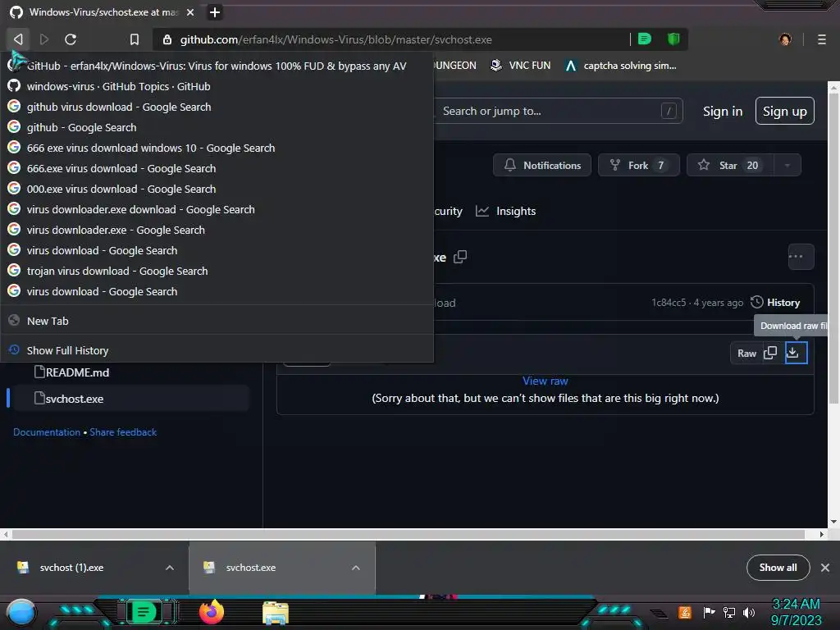
Task: Close the downloads bar
Action: click(x=825, y=568)
